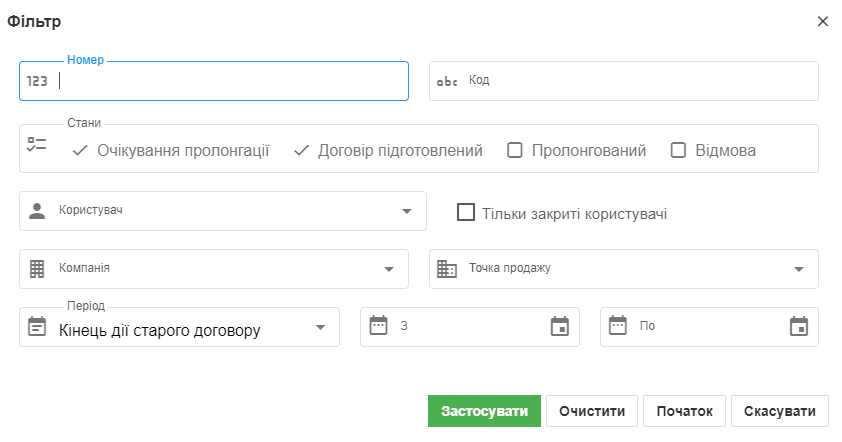842x442 pixels.
Task: Click the 123 numeric icon in Номер field
Action: pyautogui.click(x=37, y=81)
